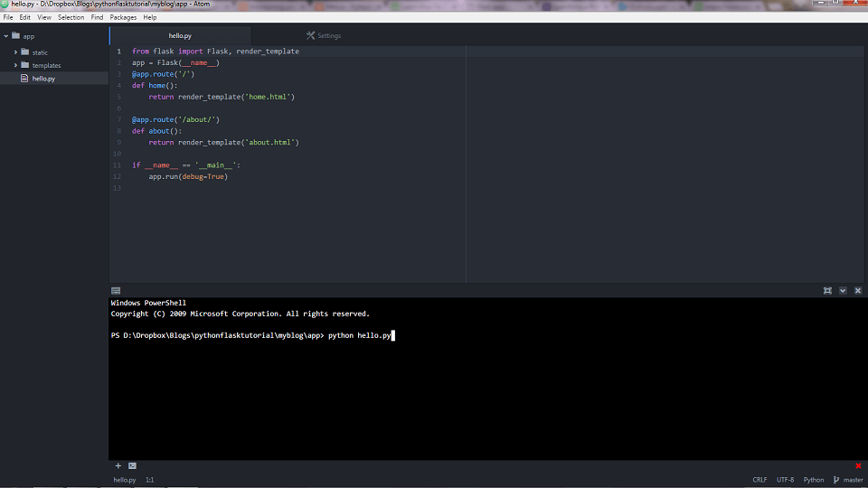This screenshot has height=488, width=868.
Task: Click the terminal keyboard input icon
Action: click(x=116, y=291)
